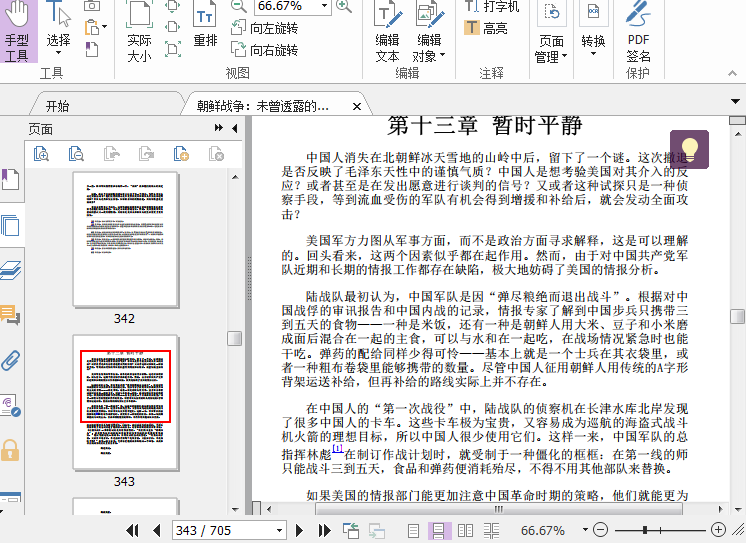Expand the clipboard paste dropdown arrow
This screenshot has height=543, width=746.
coord(104,27)
